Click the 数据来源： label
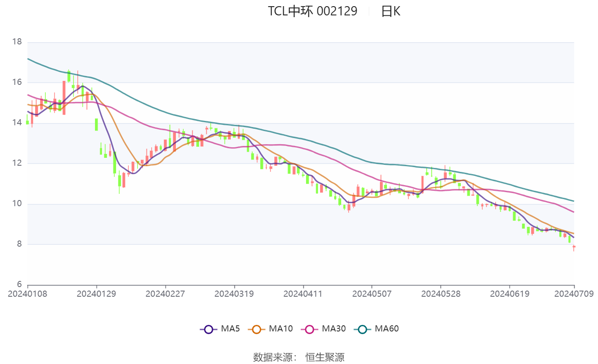 tap(275, 357)
